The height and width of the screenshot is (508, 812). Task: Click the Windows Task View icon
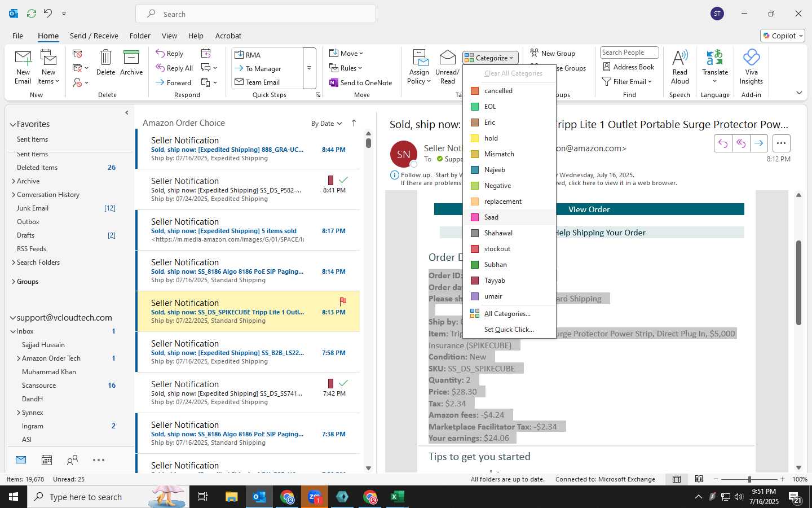(203, 497)
